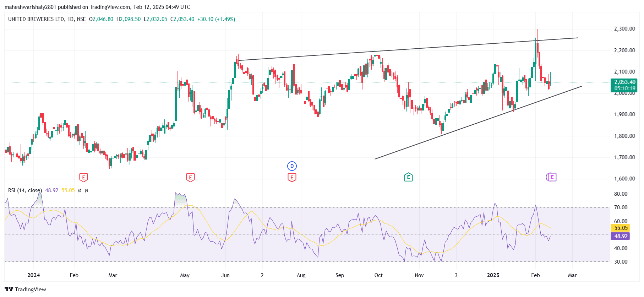The width and height of the screenshot is (644, 297).
Task: Click the 2,100.00 price axis label
Action: coord(624,72)
